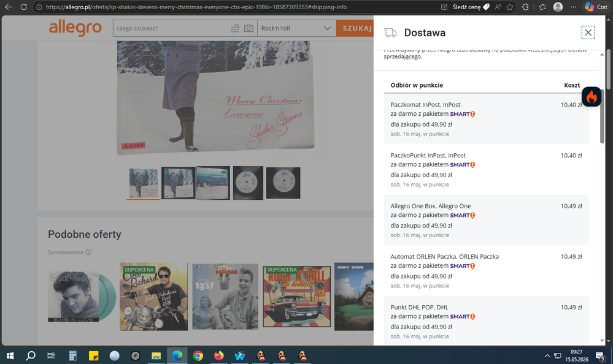
Task: Click SMART badge in PaczkoPunkt InPost row
Action: [x=462, y=165]
